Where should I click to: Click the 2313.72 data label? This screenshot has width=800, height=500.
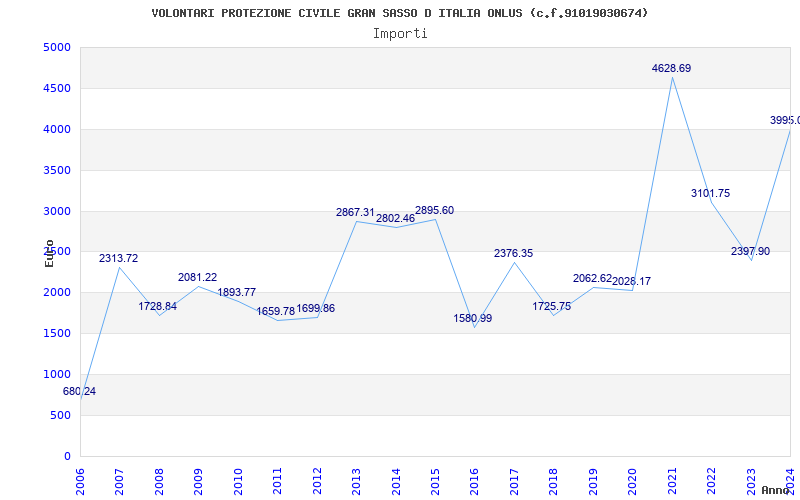118,259
